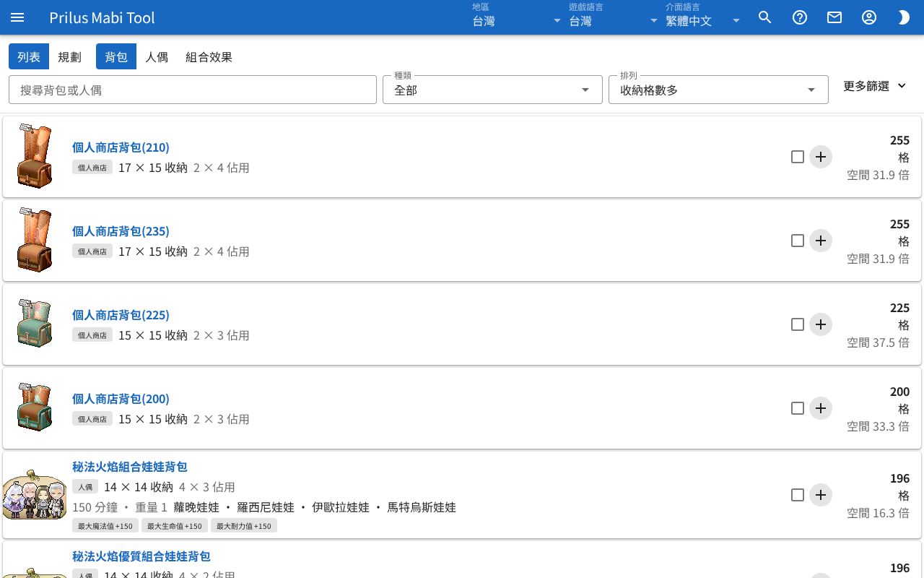The image size is (924, 578).
Task: Select the 背包 tab
Action: [116, 56]
